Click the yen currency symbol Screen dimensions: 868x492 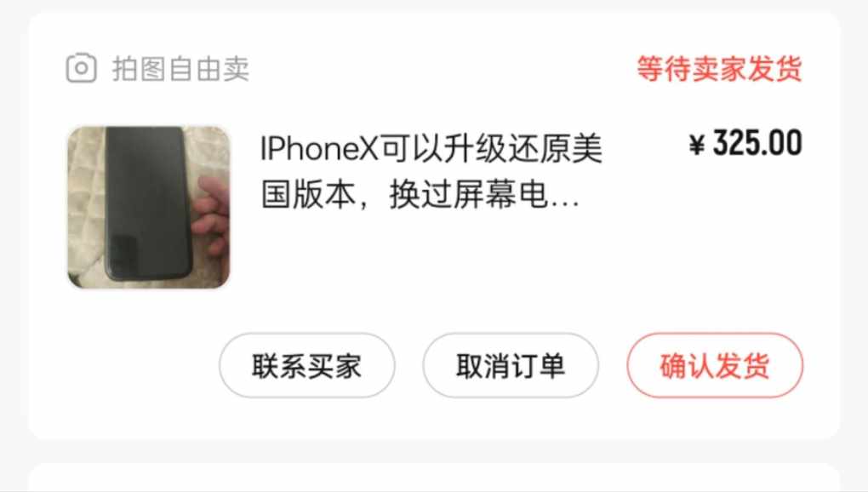pyautogui.click(x=697, y=145)
